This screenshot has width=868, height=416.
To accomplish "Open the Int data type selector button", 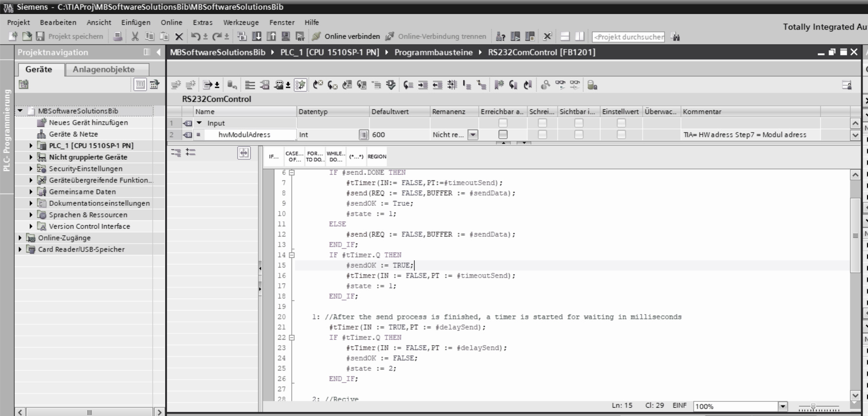I will (363, 134).
